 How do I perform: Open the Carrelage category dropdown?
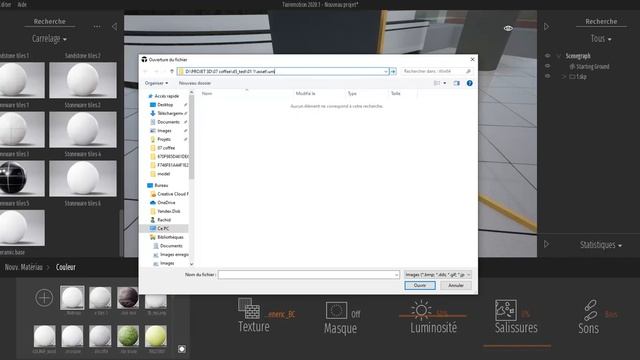[49, 39]
